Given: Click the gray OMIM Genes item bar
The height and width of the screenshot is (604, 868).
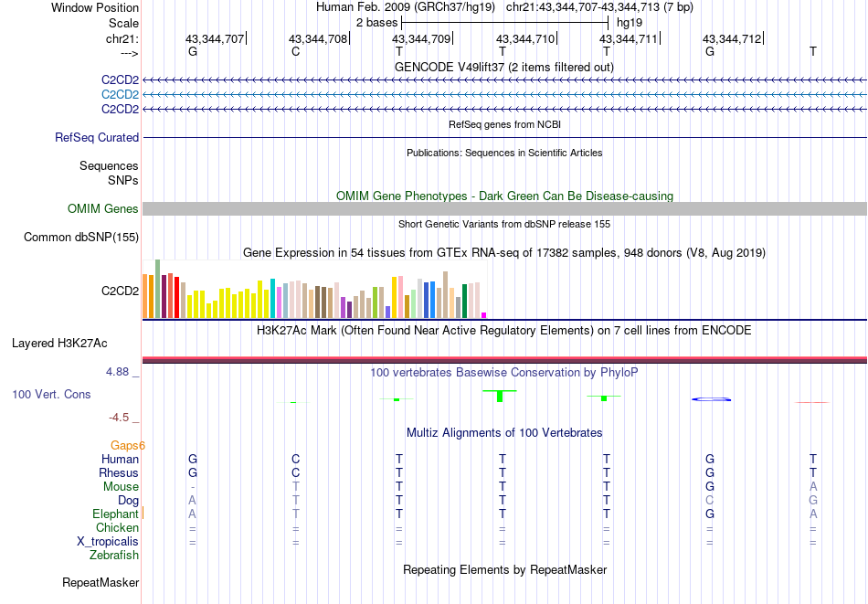Looking at the screenshot, I should click(x=504, y=208).
